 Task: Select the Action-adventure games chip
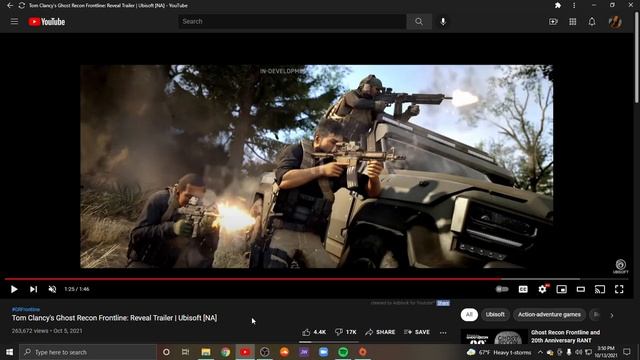pyautogui.click(x=549, y=315)
